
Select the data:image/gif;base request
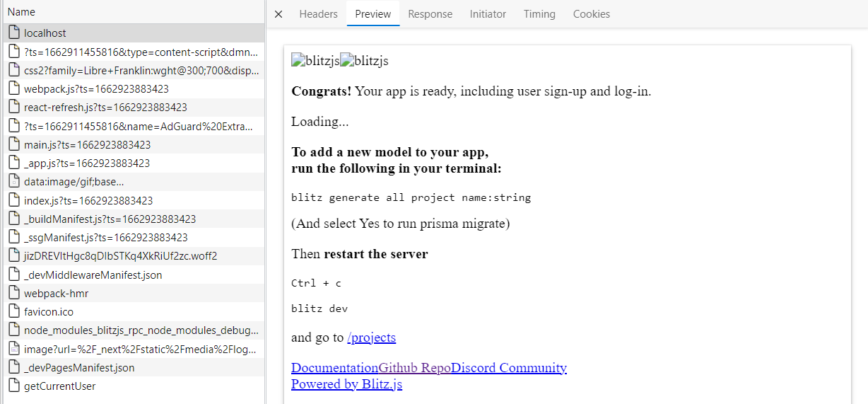click(x=134, y=182)
